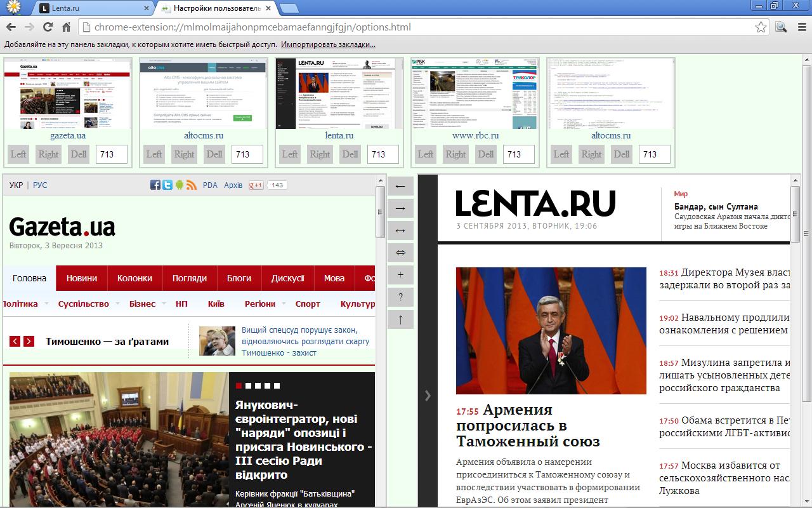Screen dimensions: 812x508
Task: Open the Архів link on Gazeta.ua
Action: 233,185
